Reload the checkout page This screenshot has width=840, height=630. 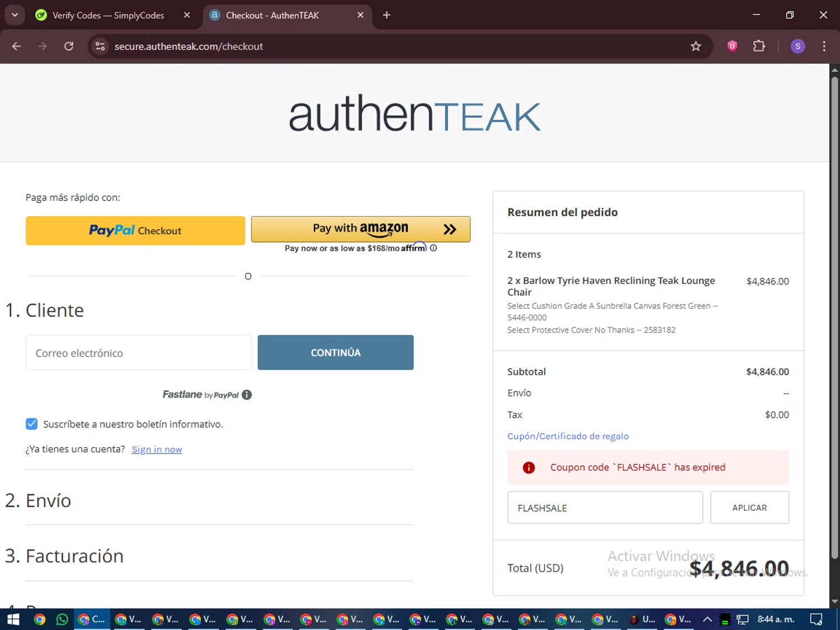pyautogui.click(x=69, y=46)
